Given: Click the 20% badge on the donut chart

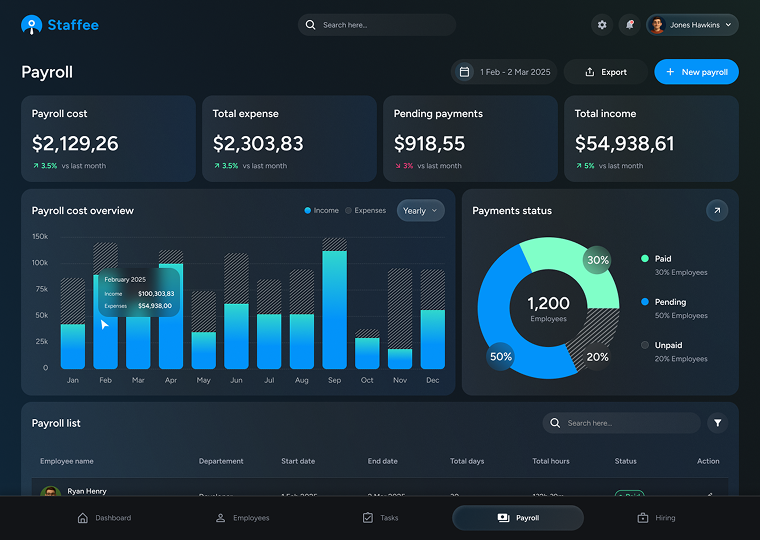Looking at the screenshot, I should tap(597, 357).
